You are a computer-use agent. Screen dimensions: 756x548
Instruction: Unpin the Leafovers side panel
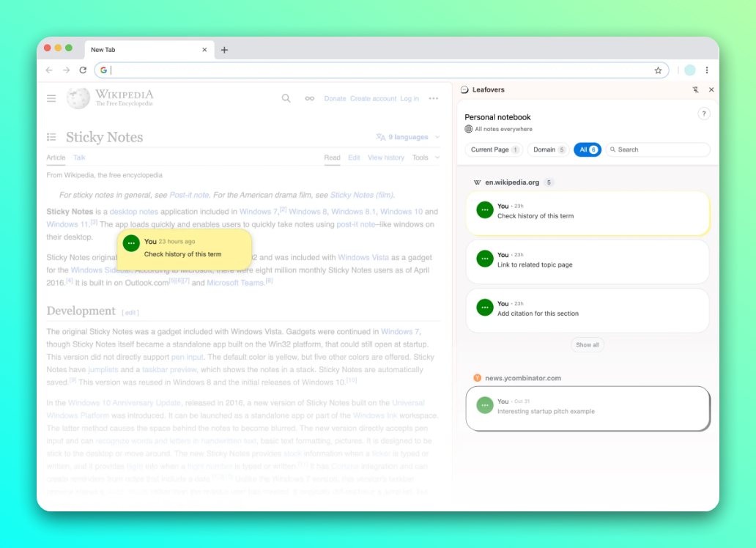695,89
